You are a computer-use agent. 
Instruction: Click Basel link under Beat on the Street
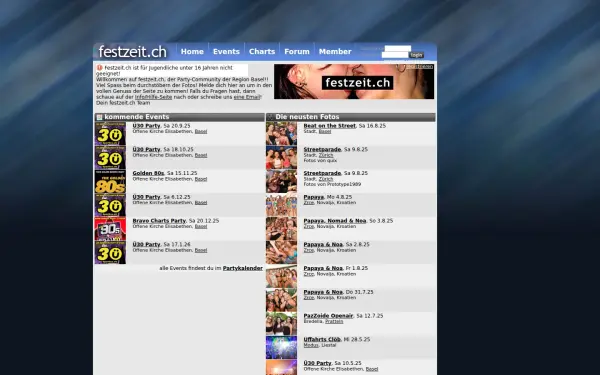point(325,132)
